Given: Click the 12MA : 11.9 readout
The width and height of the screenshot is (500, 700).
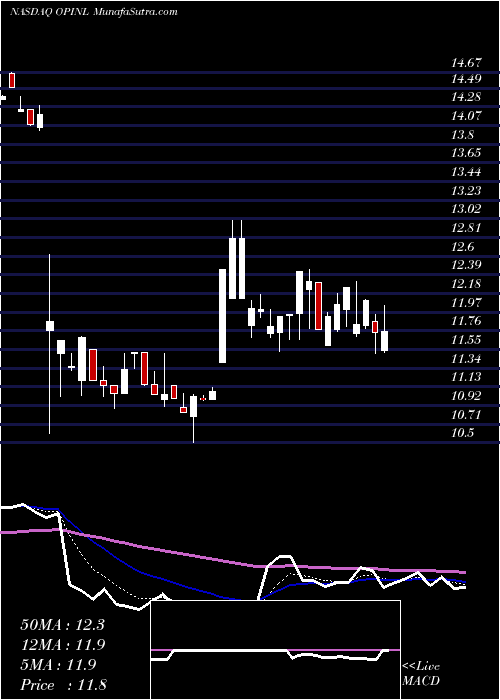Looking at the screenshot, I should pos(62,645).
